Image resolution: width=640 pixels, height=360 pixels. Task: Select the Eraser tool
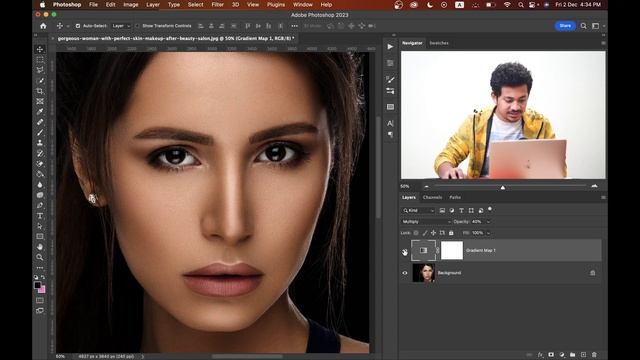[x=40, y=164]
